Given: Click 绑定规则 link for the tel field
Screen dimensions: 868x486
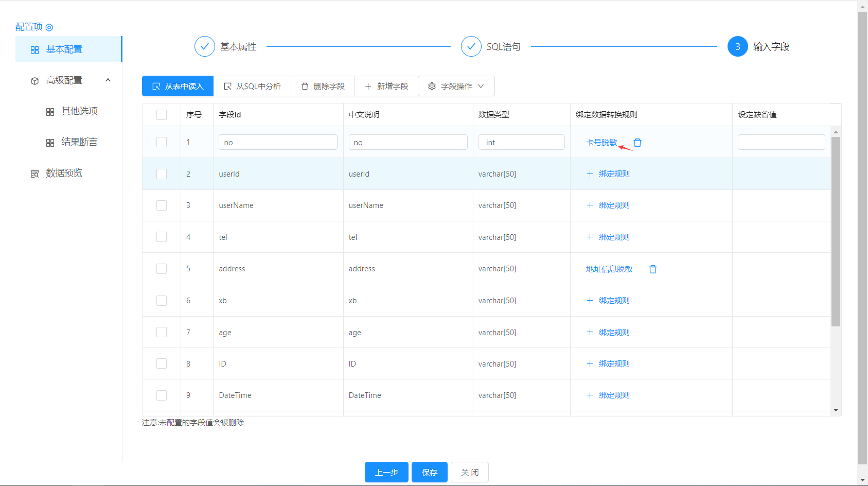Looking at the screenshot, I should [614, 237].
